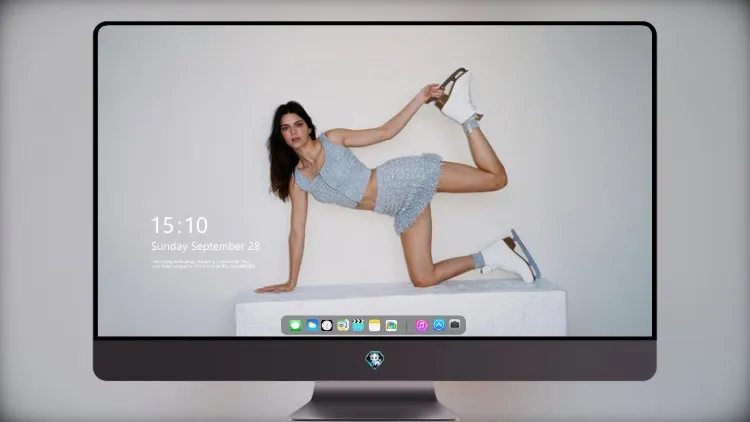The image size is (750, 422).
Task: Launch the pink iTunes music app
Action: tap(421, 325)
